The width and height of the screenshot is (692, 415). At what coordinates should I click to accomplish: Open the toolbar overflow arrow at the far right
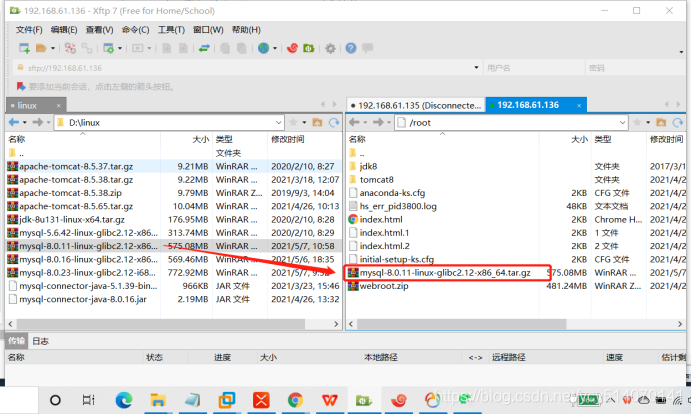pos(681,52)
